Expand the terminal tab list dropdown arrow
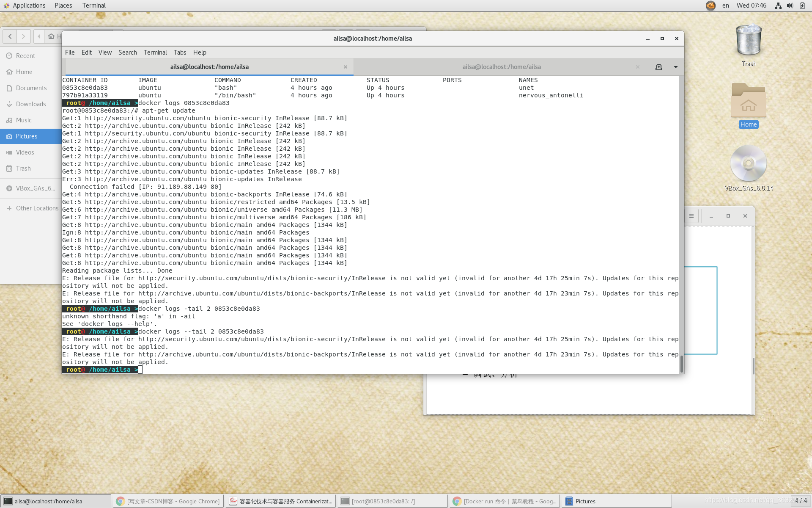812x508 pixels. (x=675, y=67)
